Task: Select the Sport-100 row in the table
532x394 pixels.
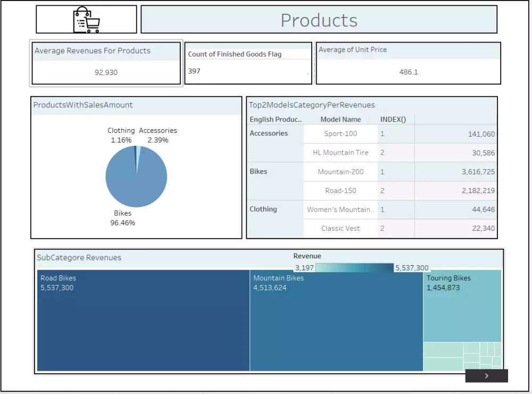Action: pos(340,133)
